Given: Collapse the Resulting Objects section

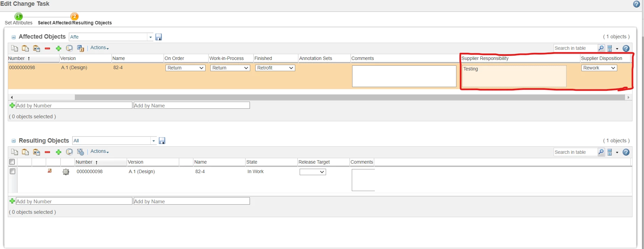Looking at the screenshot, I should [14, 141].
